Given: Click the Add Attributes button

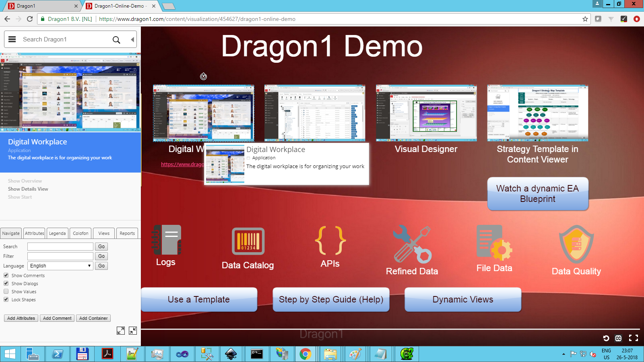Looking at the screenshot, I should 21,318.
